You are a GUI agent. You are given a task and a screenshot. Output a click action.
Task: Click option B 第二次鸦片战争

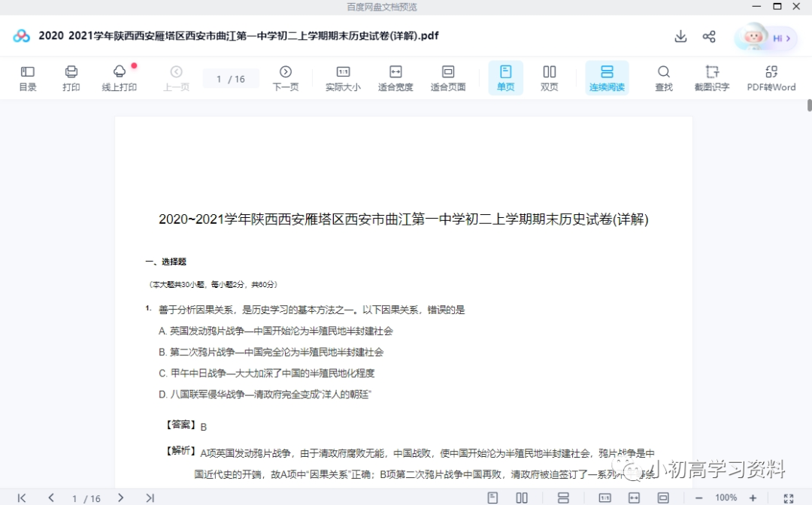click(x=271, y=352)
